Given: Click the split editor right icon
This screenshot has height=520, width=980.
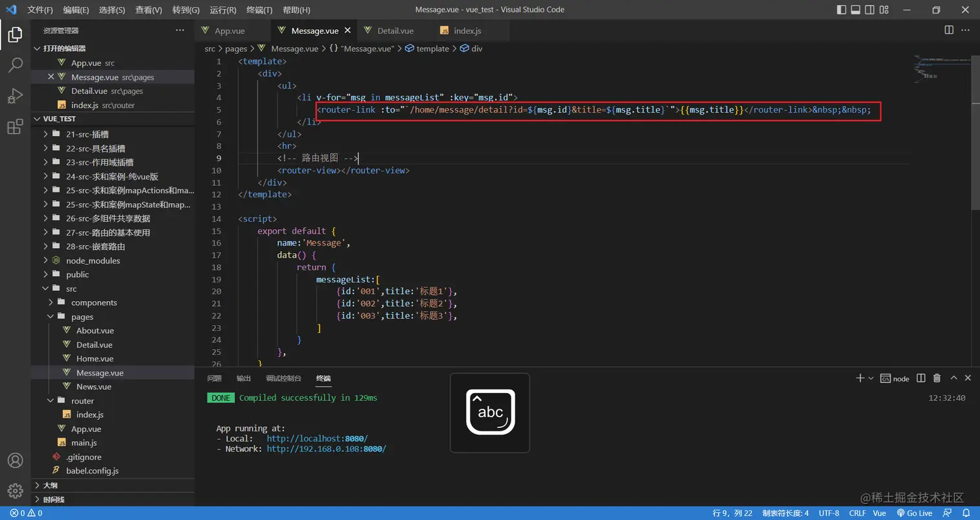Looking at the screenshot, I should click(949, 30).
